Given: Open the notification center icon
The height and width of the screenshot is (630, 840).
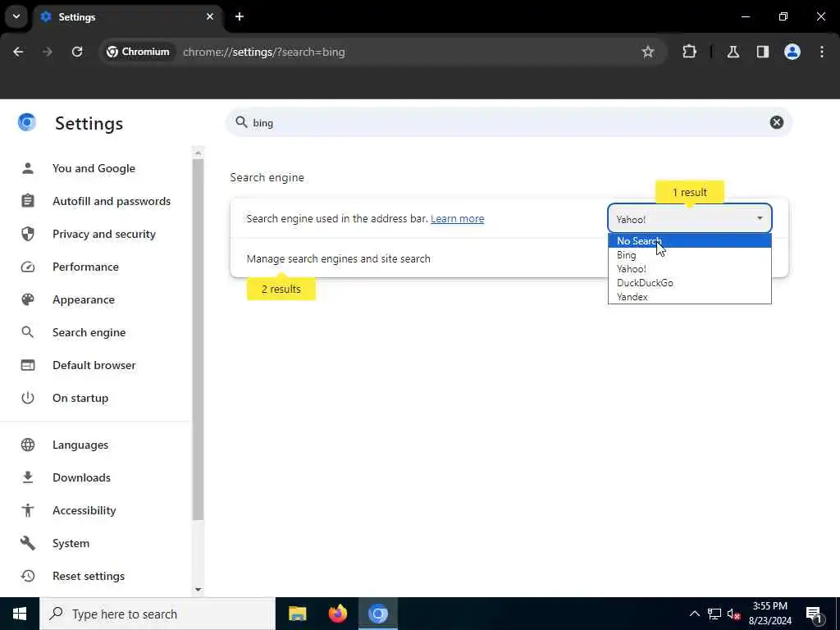Looking at the screenshot, I should click(x=814, y=614).
